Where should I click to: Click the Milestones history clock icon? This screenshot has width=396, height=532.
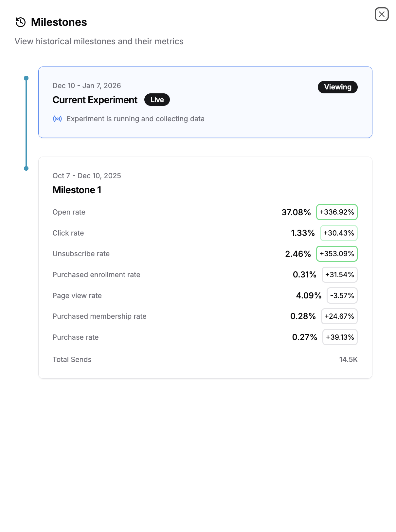(x=21, y=22)
